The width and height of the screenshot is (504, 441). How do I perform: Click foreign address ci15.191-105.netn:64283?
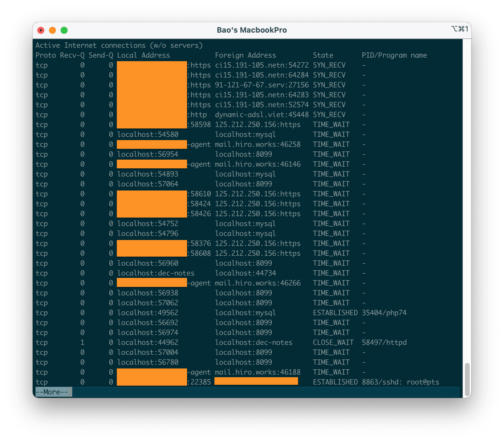(262, 95)
